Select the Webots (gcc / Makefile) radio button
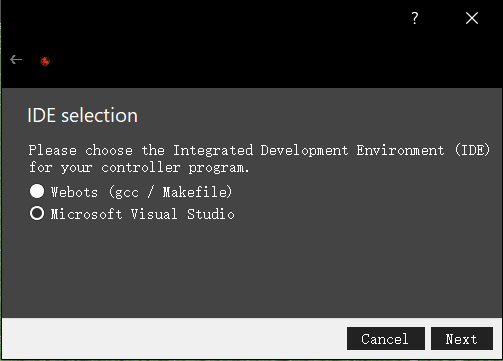503x361 pixels. click(37, 191)
